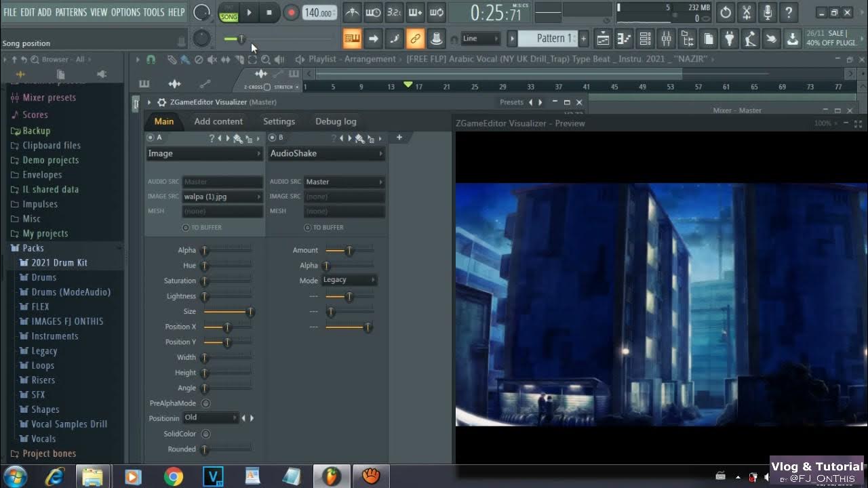This screenshot has width=868, height=488.
Task: Toggle the metronome icon
Action: pyautogui.click(x=352, y=12)
